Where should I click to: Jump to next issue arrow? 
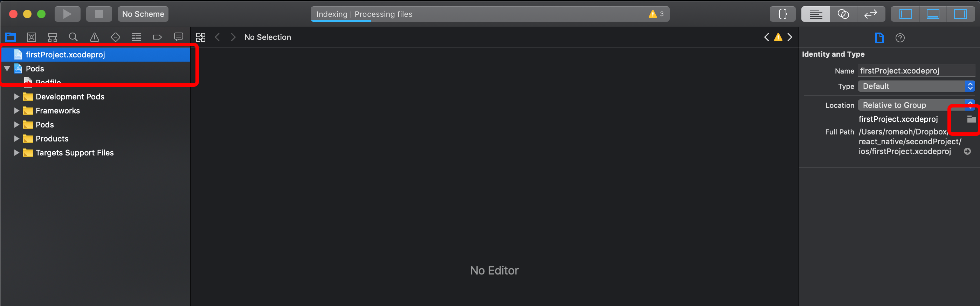point(790,37)
